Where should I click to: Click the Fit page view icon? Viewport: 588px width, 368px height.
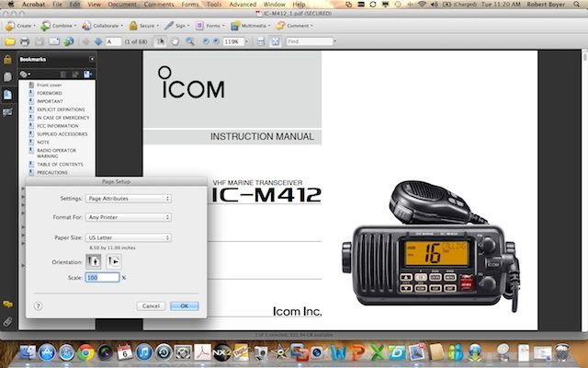(276, 41)
